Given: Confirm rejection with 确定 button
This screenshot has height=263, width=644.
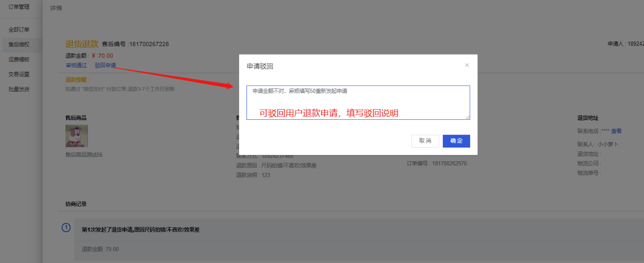Looking at the screenshot, I should (456, 141).
